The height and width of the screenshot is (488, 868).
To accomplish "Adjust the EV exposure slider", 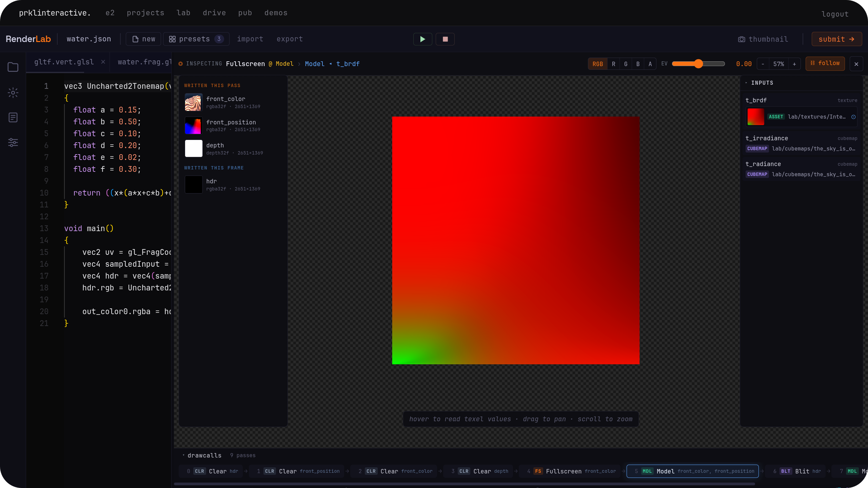I will 698,64.
